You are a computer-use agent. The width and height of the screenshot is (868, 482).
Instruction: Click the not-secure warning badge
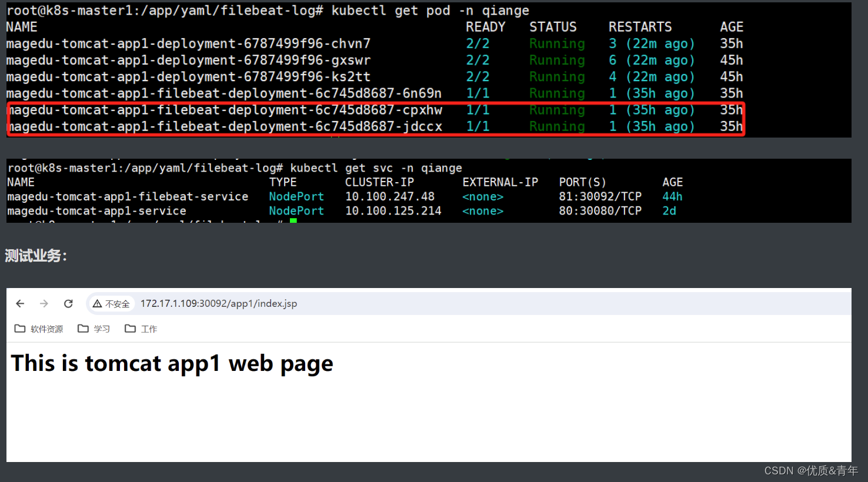point(111,303)
